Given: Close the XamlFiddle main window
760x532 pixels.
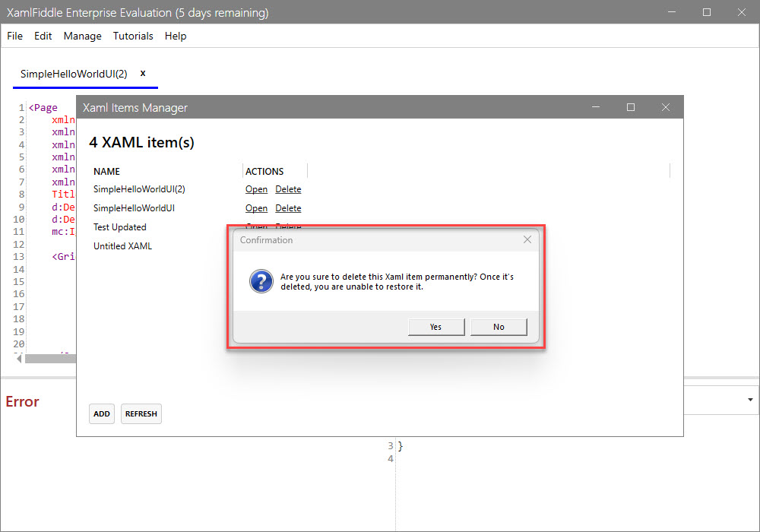Looking at the screenshot, I should [x=742, y=12].
